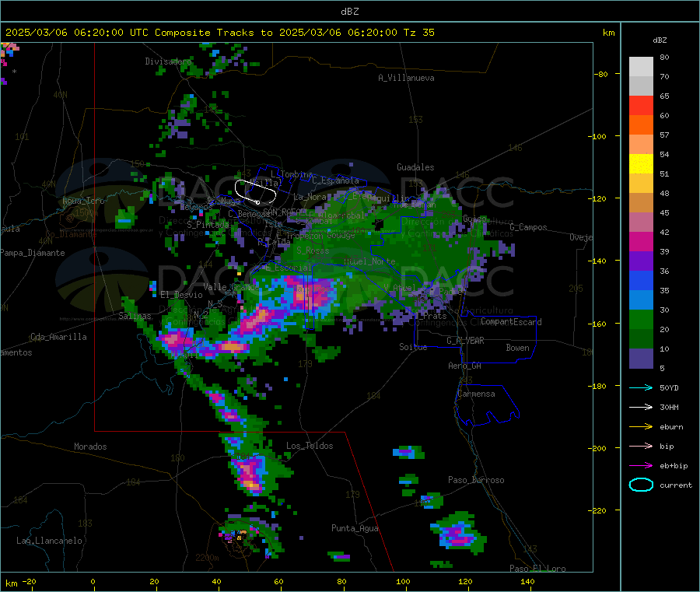
Task: Click the Salinas map label
Action: [135, 316]
